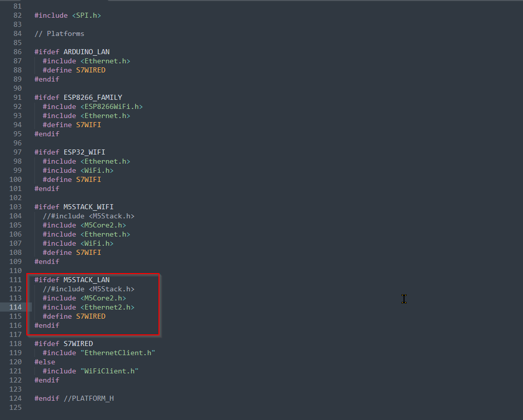Click '<Ethernet.h>' on line 106
This screenshot has width=523, height=420.
click(x=105, y=235)
